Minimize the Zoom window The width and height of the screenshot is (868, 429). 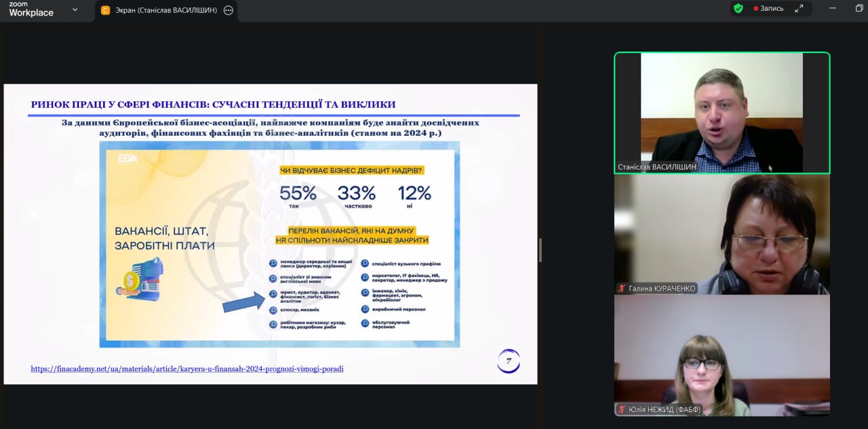click(834, 8)
